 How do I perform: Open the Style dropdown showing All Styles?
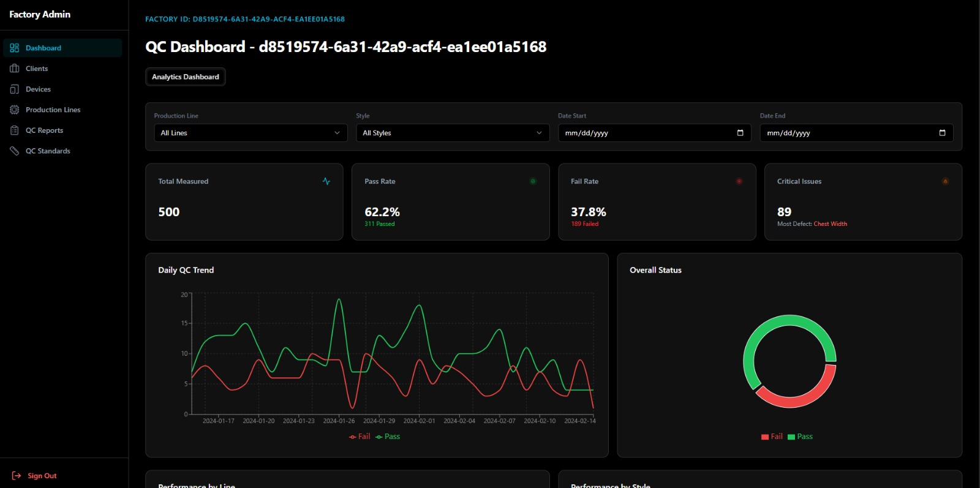[453, 133]
